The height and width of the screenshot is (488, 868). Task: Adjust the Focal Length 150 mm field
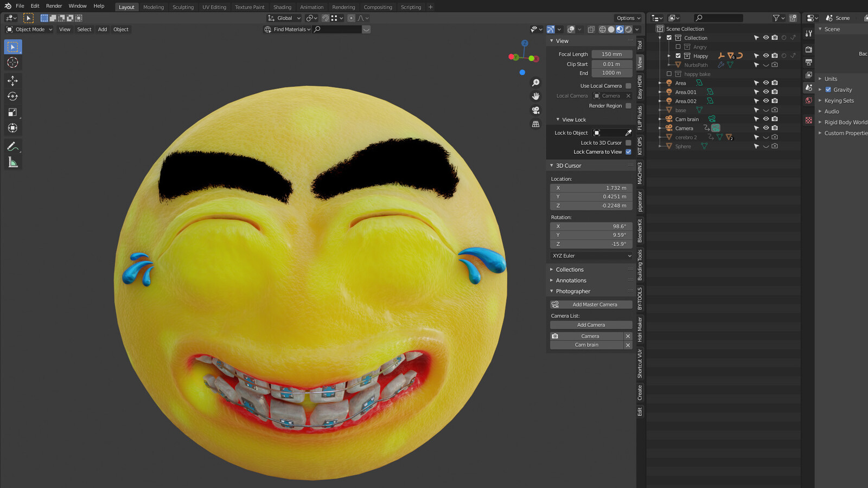(612, 54)
